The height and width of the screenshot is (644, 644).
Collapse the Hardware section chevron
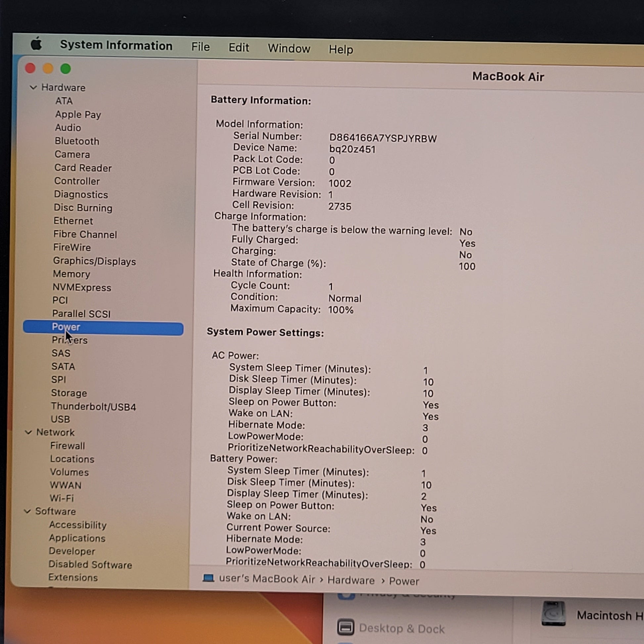(33, 87)
